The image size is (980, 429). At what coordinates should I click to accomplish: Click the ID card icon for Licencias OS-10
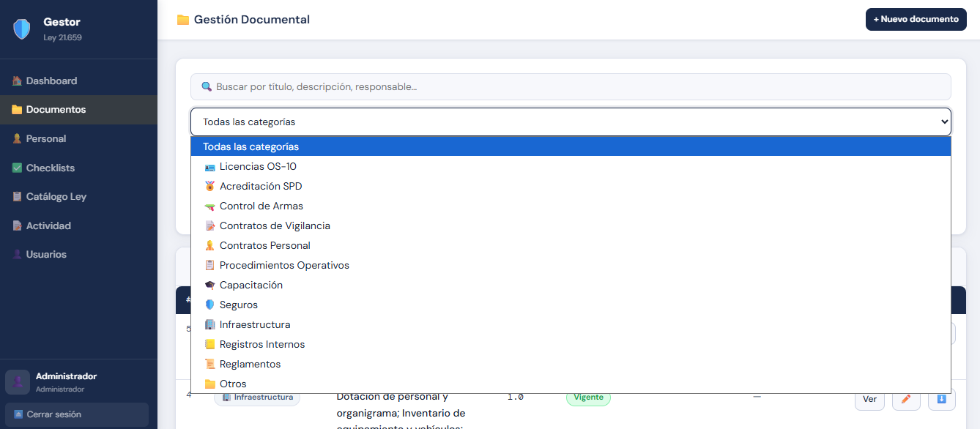tap(210, 167)
